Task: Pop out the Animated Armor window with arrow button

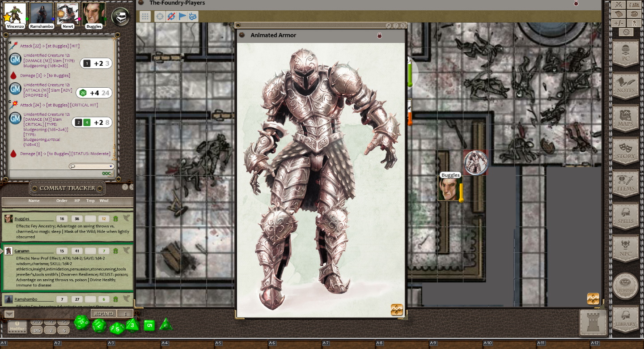Action: 388,26
